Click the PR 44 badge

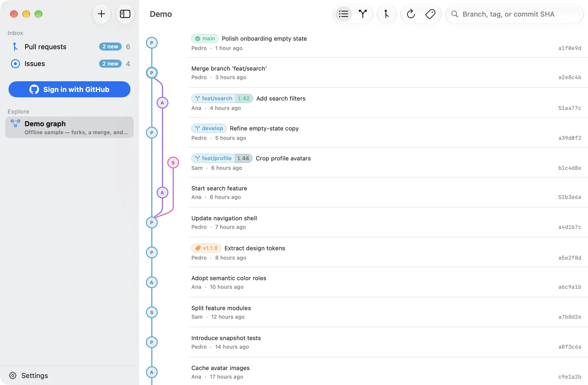[x=243, y=158]
